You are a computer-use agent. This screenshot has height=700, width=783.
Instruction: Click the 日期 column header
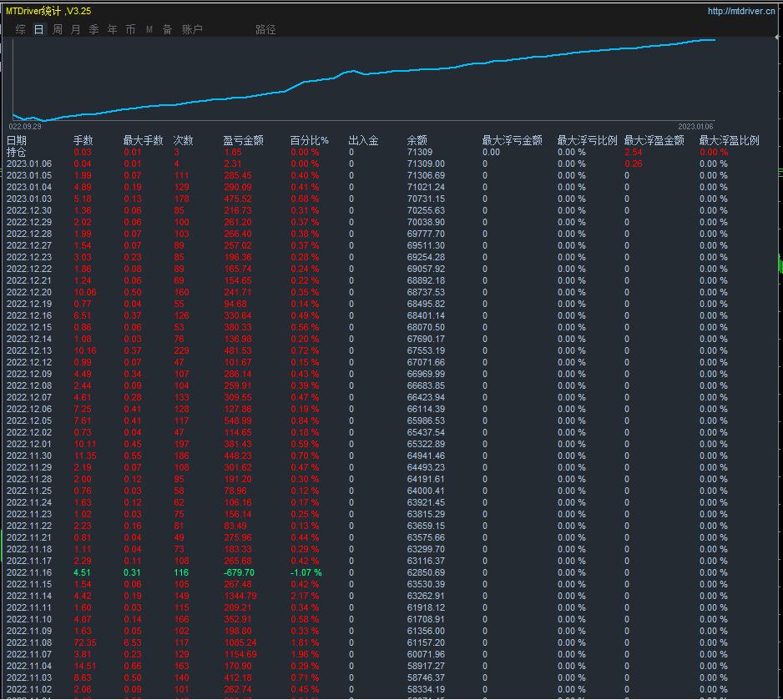(x=16, y=141)
